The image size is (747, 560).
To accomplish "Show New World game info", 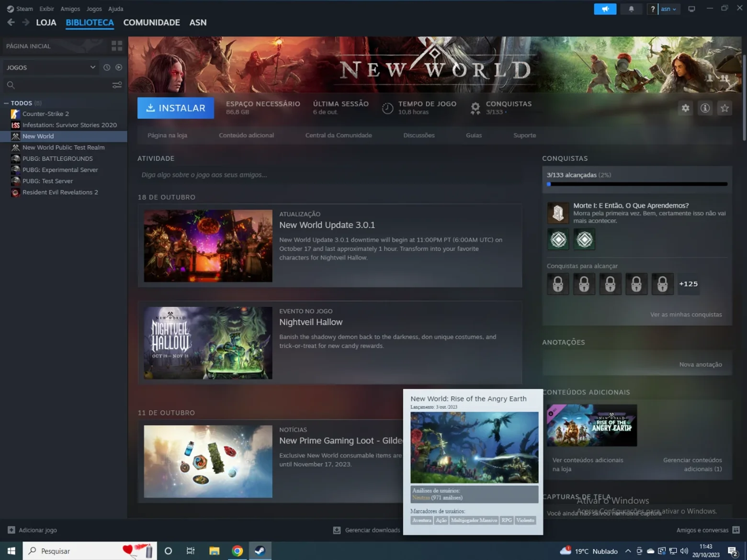I will [705, 108].
